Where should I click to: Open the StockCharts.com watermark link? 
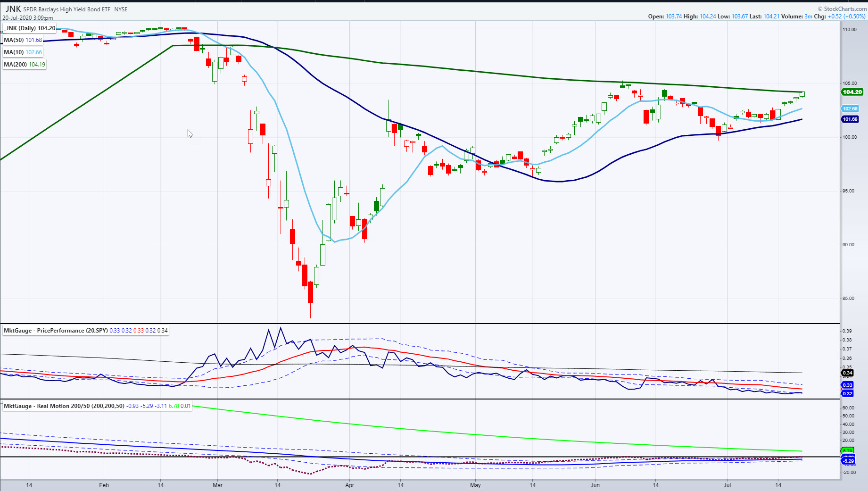pos(844,8)
